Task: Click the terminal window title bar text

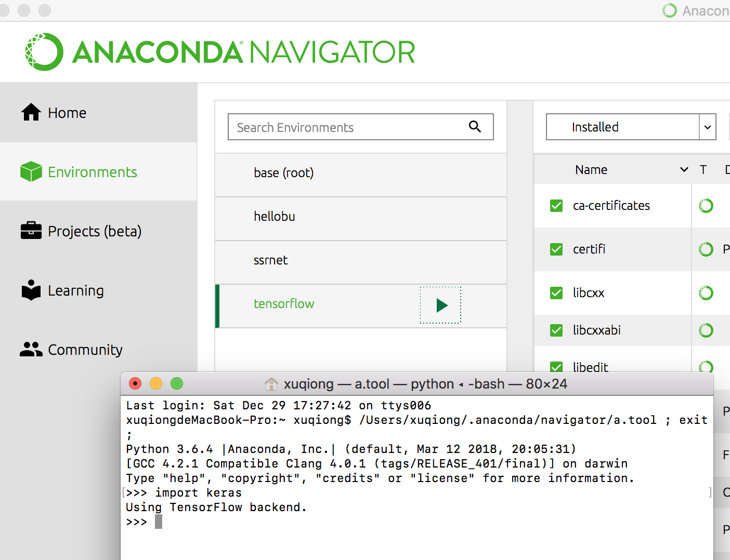Action: (x=426, y=384)
